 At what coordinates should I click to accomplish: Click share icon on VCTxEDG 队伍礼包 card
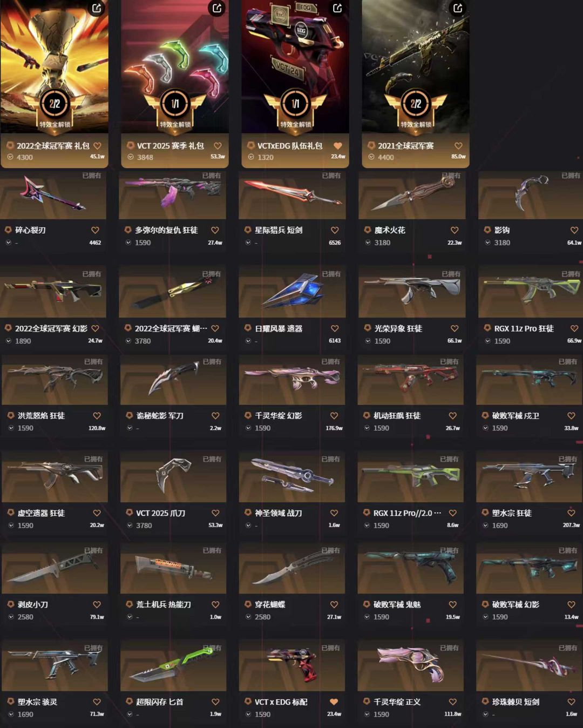click(337, 9)
